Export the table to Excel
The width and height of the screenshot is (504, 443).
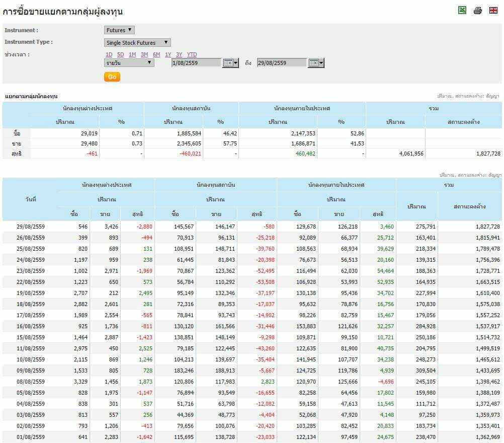pos(462,10)
